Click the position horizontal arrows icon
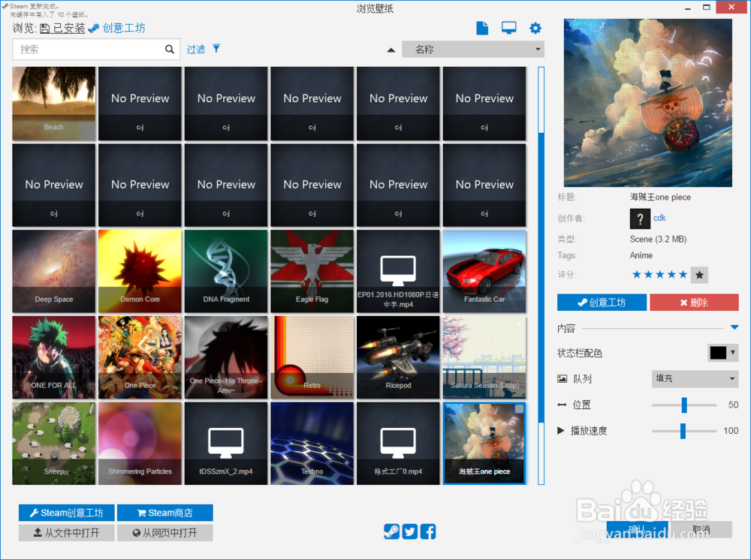The image size is (751, 560). [562, 405]
